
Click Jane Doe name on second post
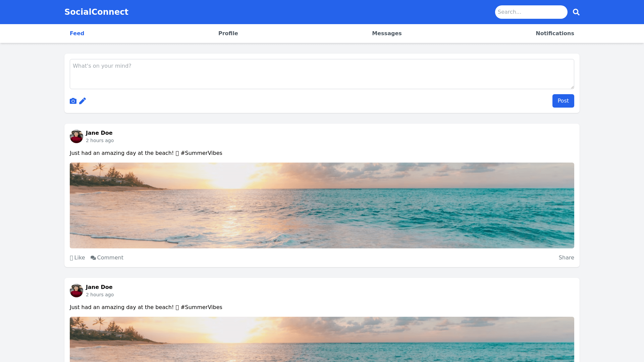[99, 287]
